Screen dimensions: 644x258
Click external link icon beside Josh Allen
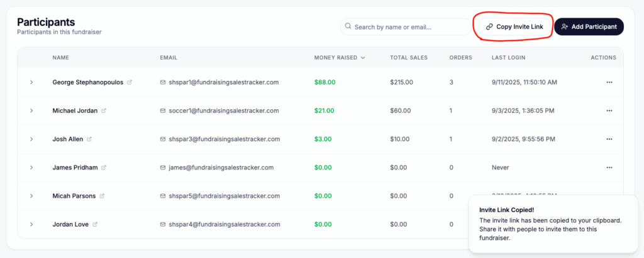coord(89,139)
